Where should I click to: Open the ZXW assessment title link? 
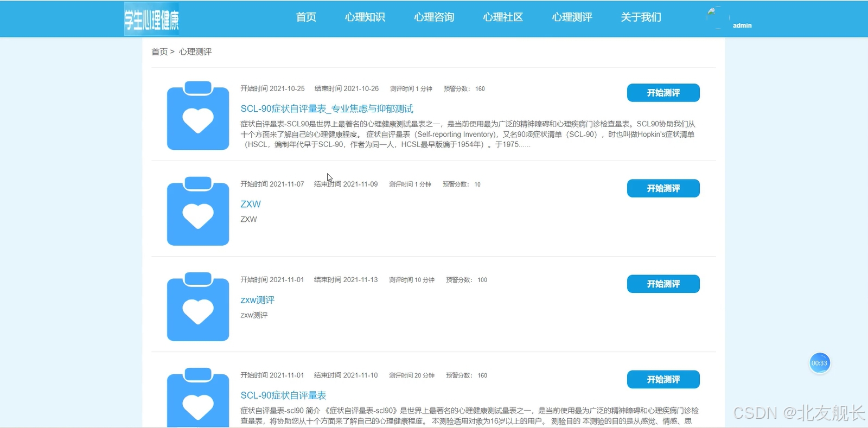click(251, 204)
